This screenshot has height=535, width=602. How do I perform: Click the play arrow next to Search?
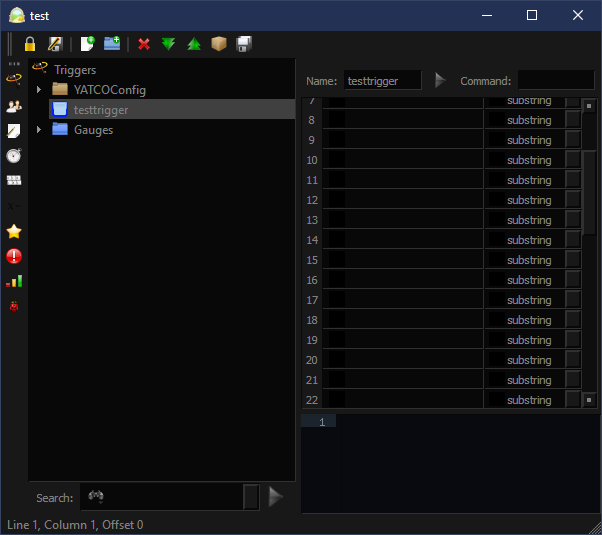coord(276,497)
